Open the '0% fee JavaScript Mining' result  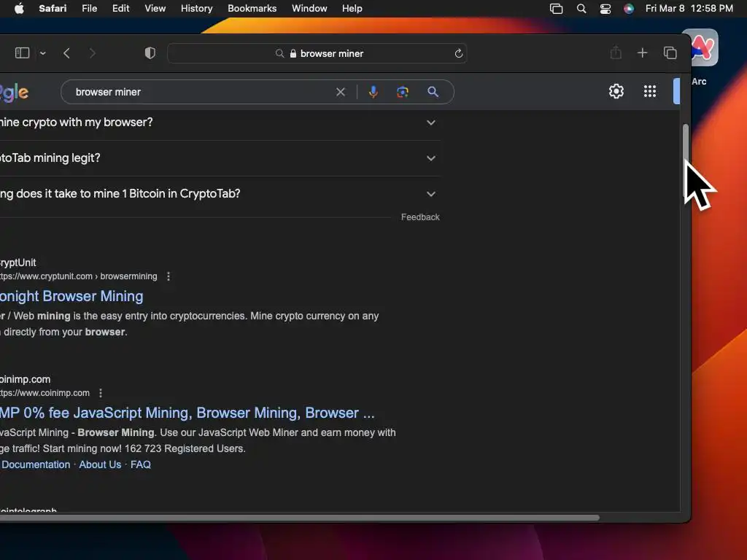(x=187, y=413)
